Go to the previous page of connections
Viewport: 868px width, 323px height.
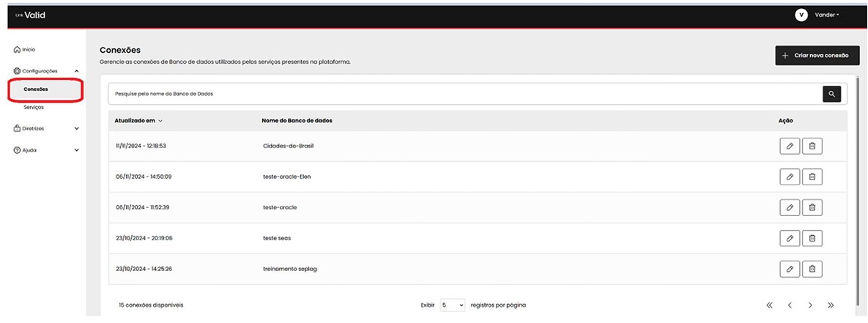tap(790, 305)
